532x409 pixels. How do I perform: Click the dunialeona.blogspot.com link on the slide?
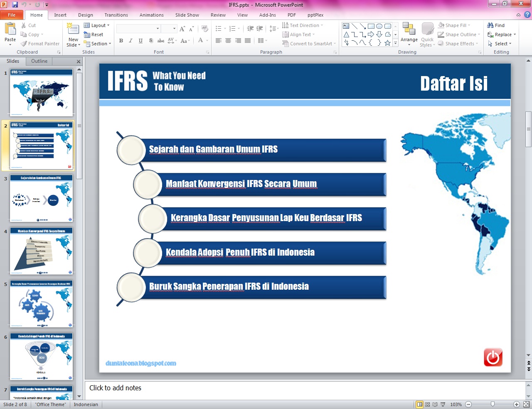point(141,363)
